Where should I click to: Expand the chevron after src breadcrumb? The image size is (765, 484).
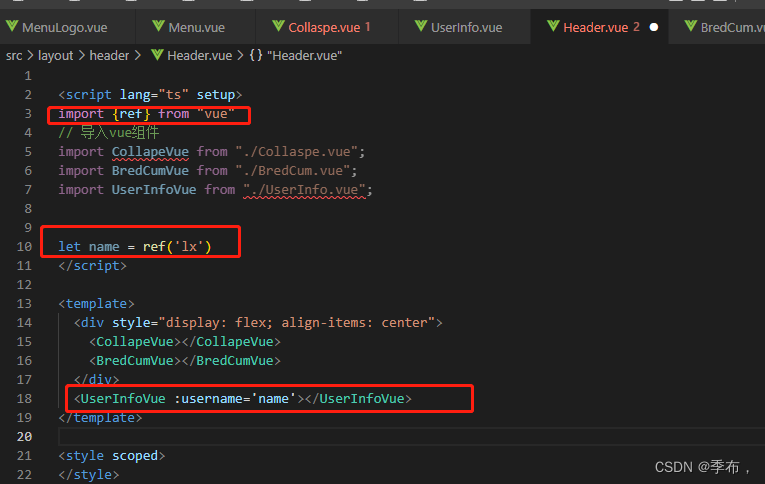tap(30, 56)
